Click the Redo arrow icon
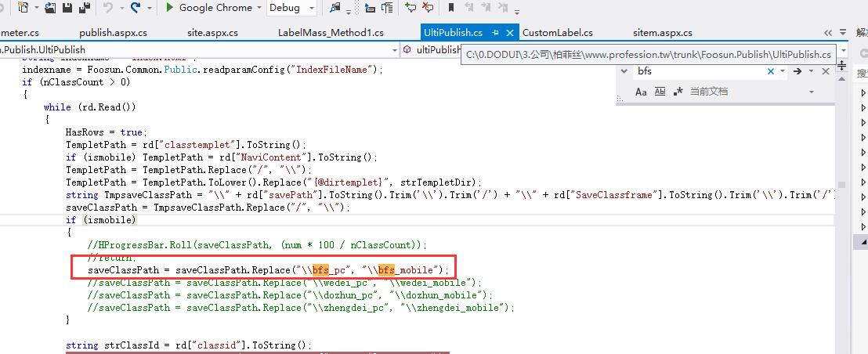This screenshot has height=354, width=868. 136,7
